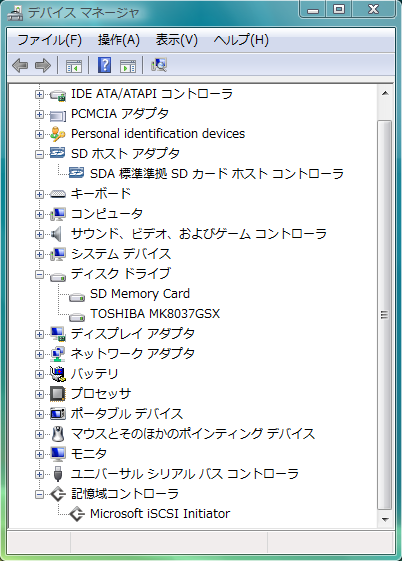
Task: Open the ファイル(F) menu
Action: point(49,40)
